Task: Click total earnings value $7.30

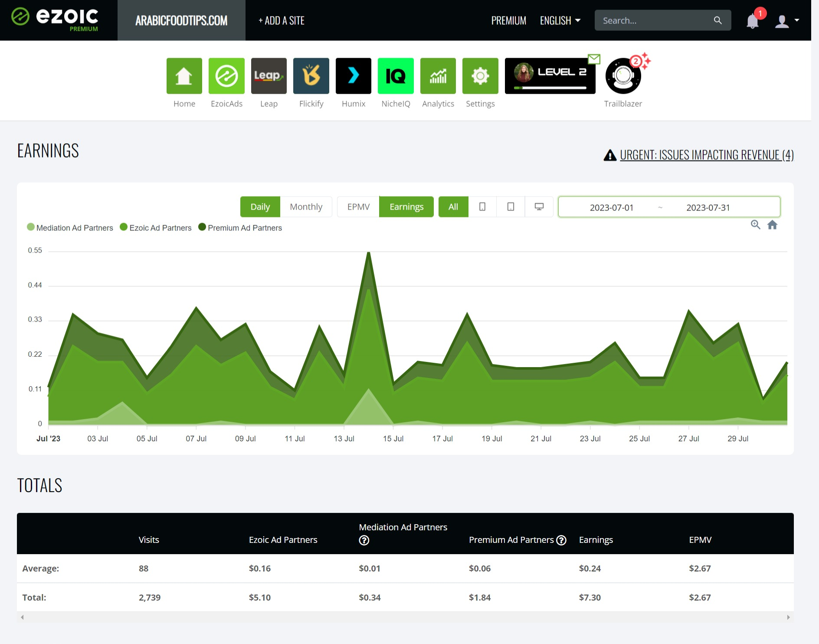Action: coord(590,598)
